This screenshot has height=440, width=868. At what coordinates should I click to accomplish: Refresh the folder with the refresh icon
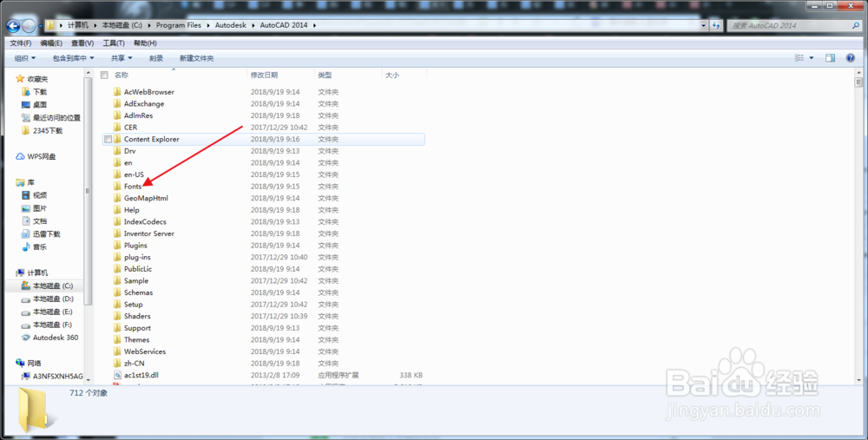[x=717, y=25]
